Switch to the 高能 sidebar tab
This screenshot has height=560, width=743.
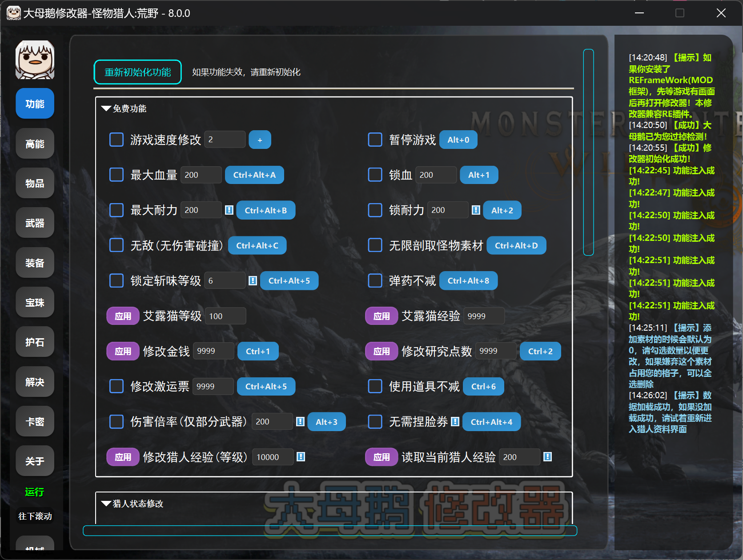(35, 144)
